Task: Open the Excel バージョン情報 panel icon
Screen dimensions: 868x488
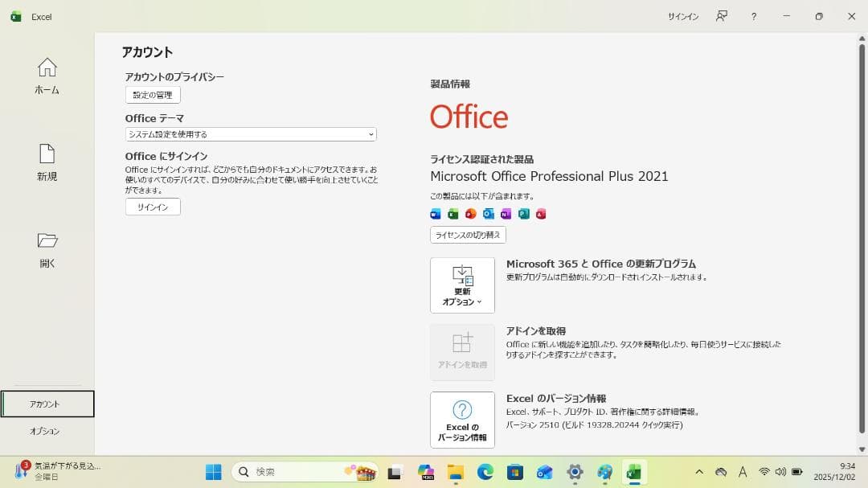Action: point(462,420)
